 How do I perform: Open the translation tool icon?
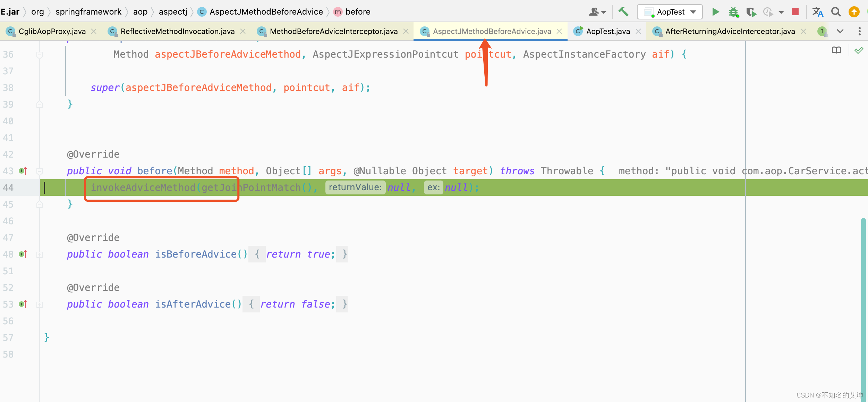tap(817, 12)
